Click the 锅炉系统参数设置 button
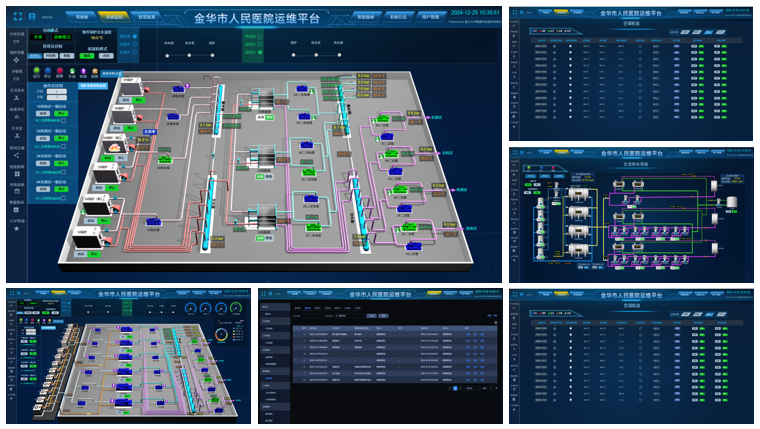760x429 pixels. [x=93, y=86]
